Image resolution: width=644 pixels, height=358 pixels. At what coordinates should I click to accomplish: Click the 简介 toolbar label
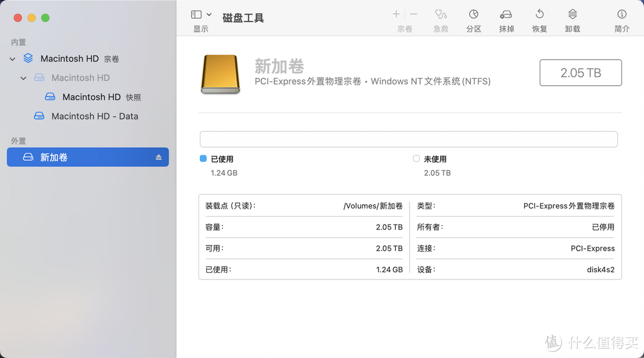pyautogui.click(x=622, y=29)
